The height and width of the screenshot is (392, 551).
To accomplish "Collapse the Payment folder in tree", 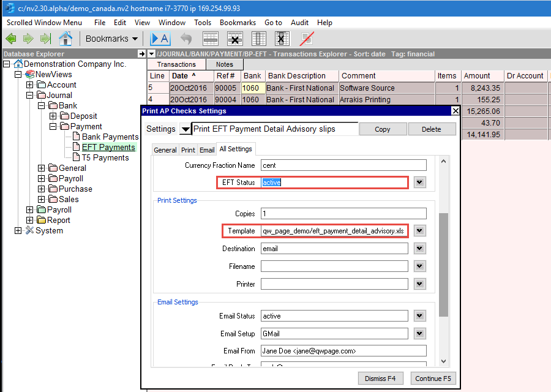I will click(53, 127).
